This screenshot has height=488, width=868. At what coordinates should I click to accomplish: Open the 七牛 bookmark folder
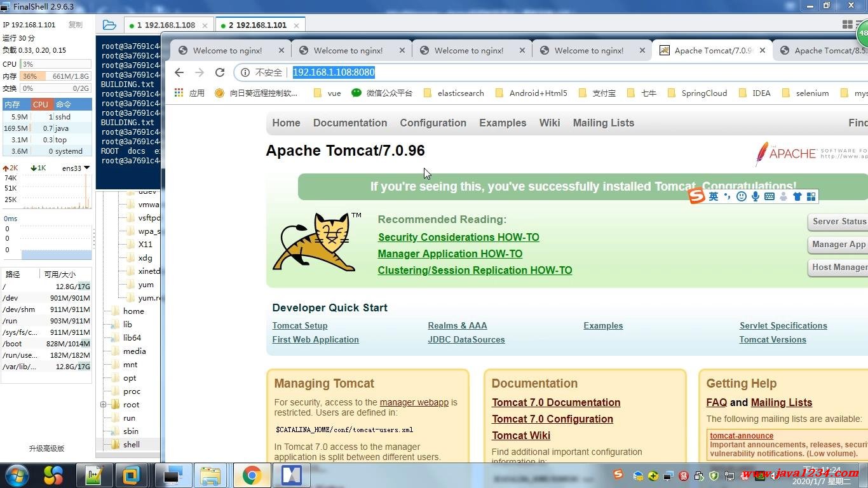coord(641,93)
